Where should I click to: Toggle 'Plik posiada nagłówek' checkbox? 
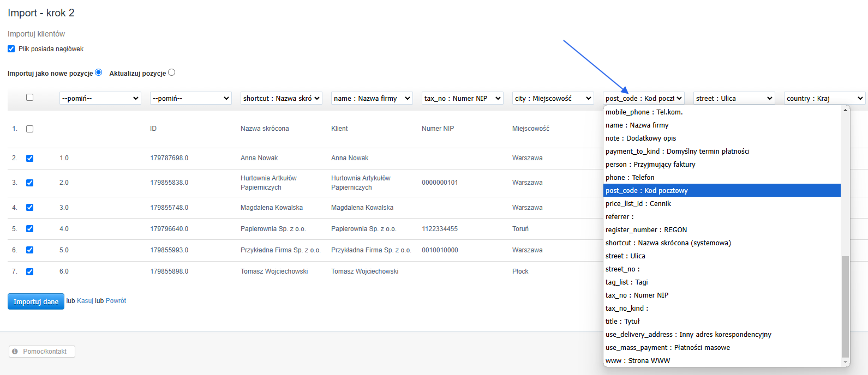click(x=11, y=49)
